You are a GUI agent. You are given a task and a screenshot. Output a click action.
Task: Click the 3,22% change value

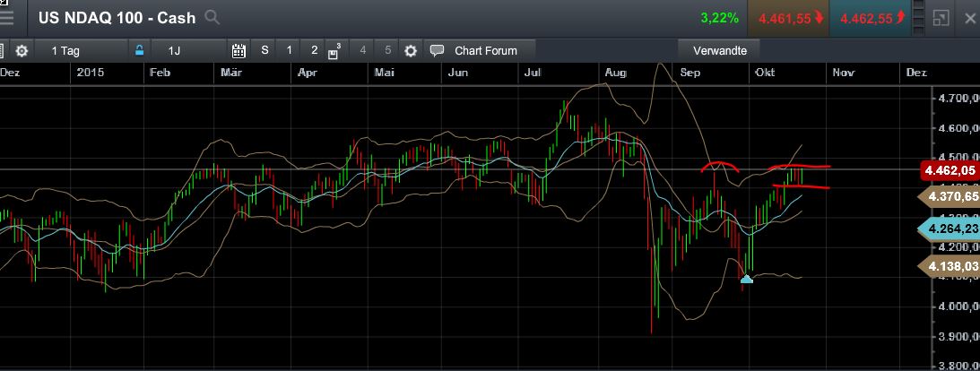pos(720,18)
